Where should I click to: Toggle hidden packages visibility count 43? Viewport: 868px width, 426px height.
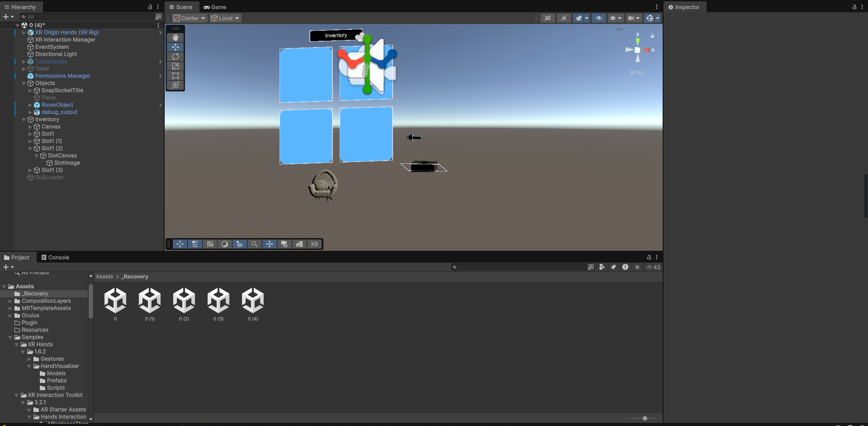pyautogui.click(x=653, y=267)
